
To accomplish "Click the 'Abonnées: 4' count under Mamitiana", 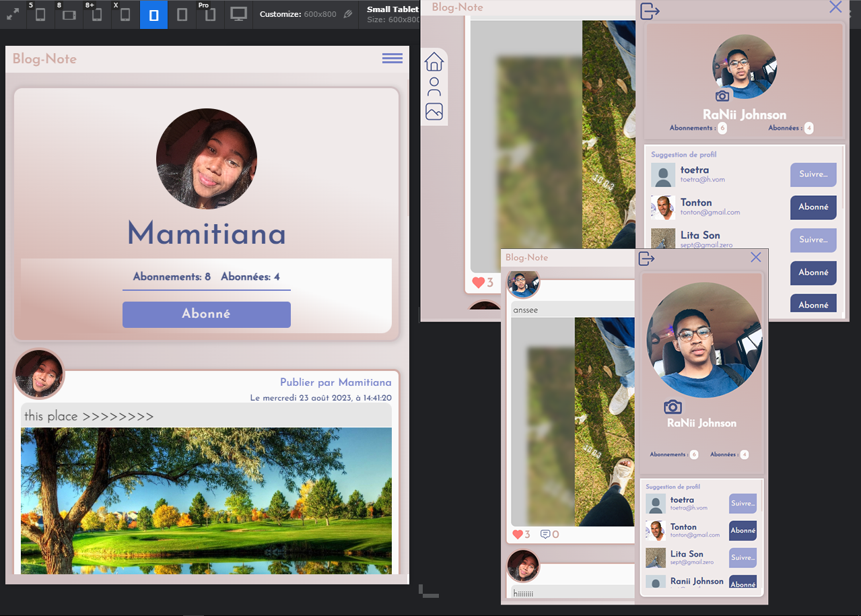I will point(250,277).
